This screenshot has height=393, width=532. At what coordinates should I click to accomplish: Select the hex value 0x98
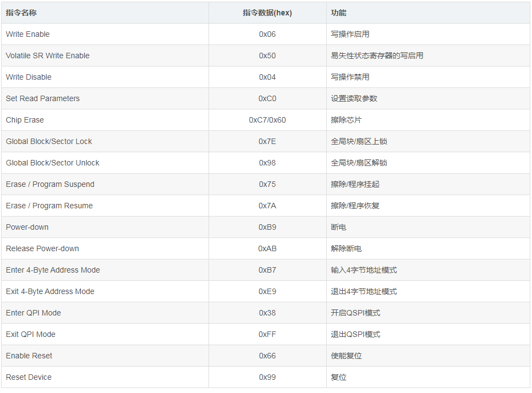(267, 163)
